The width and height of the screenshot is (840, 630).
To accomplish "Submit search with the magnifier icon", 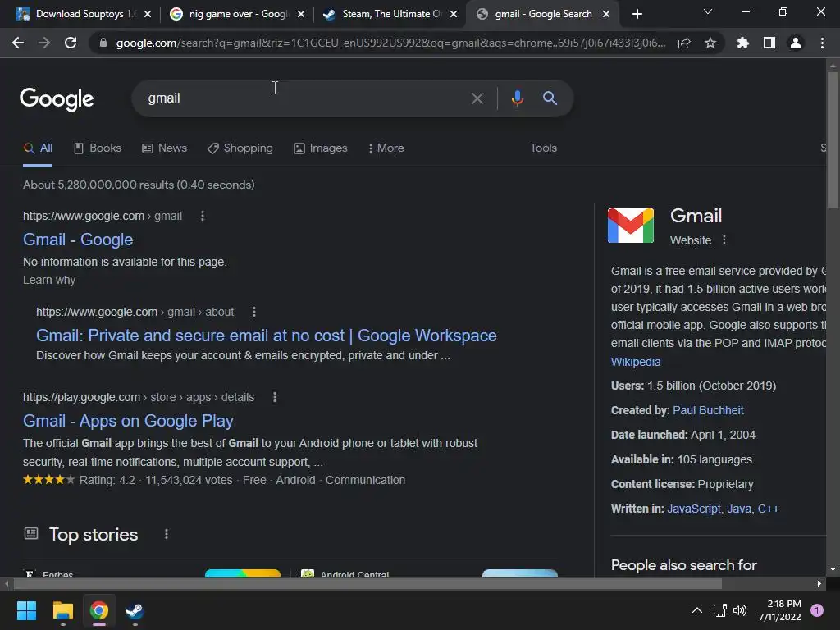I will tap(550, 98).
